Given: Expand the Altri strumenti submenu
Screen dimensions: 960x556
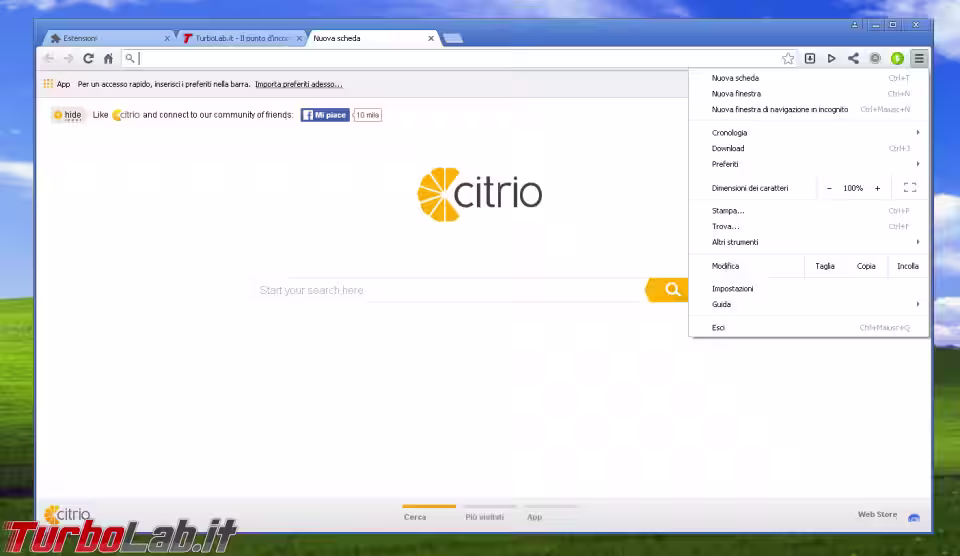Looking at the screenshot, I should [x=809, y=242].
